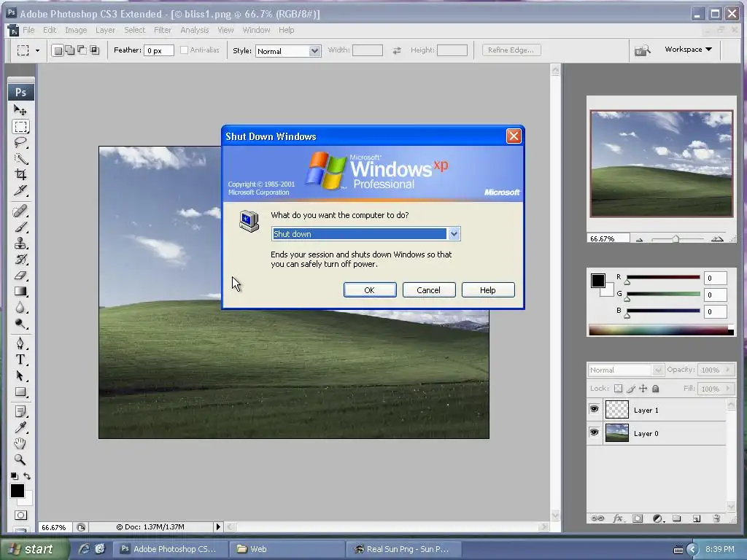The width and height of the screenshot is (747, 560).
Task: Open the Layer menu
Action: [105, 30]
